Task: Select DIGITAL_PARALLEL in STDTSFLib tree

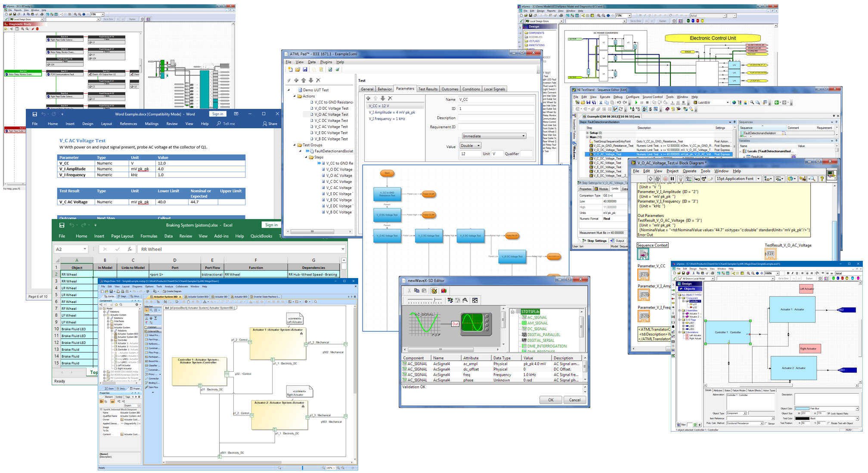Action: point(544,334)
